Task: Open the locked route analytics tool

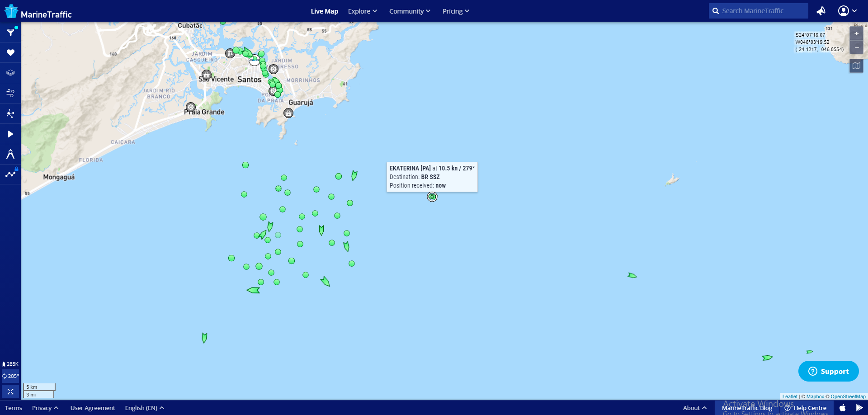Action: pos(10,174)
